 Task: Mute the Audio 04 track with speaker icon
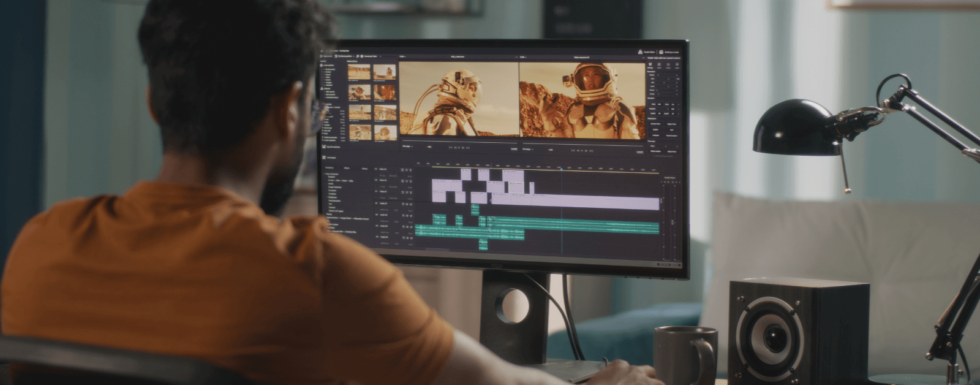(412, 238)
